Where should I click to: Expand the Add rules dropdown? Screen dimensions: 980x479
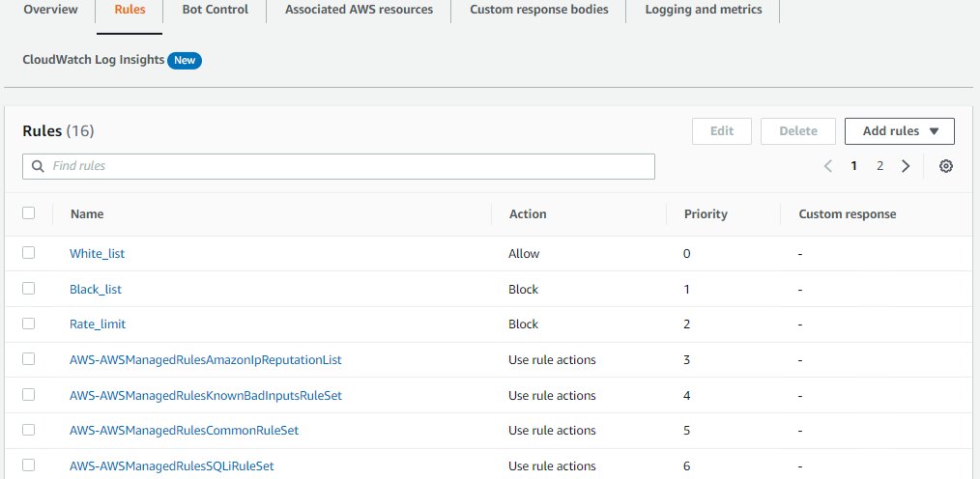click(899, 131)
